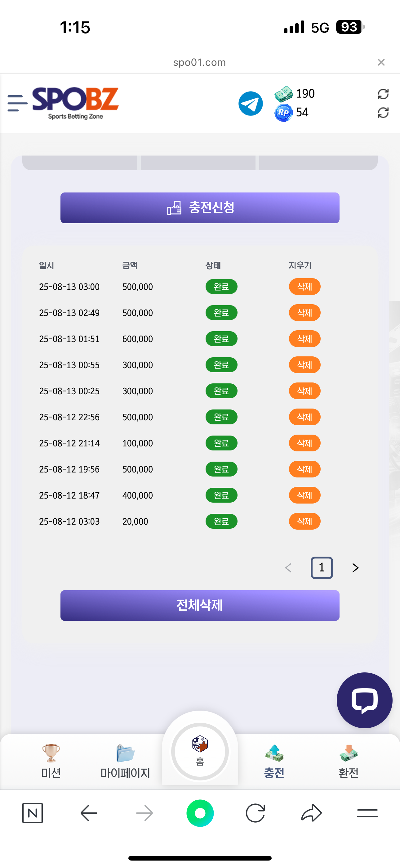Refresh the RP points balance

point(383,113)
